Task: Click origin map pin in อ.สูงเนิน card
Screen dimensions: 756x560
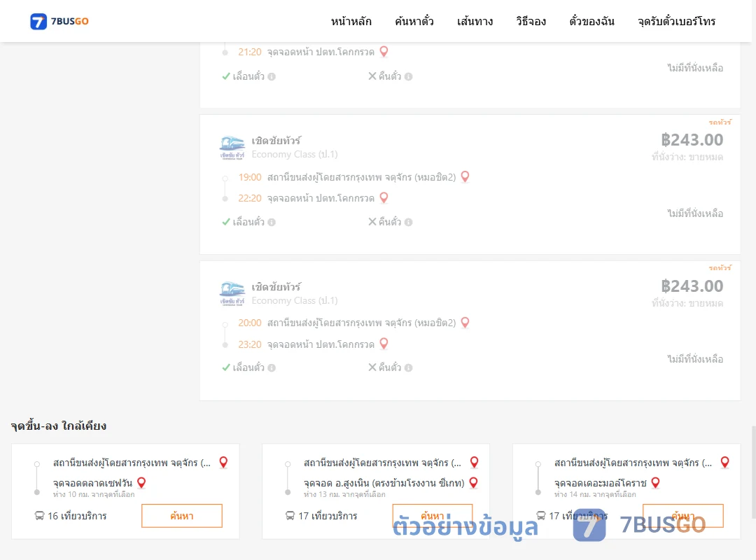Action: (474, 463)
